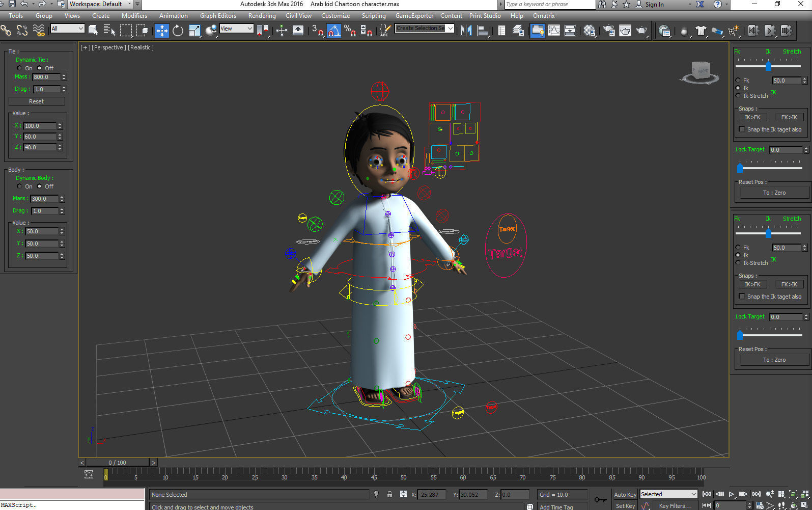The image size is (812, 510).
Task: Activate the Select and Move tool
Action: pos(162,31)
